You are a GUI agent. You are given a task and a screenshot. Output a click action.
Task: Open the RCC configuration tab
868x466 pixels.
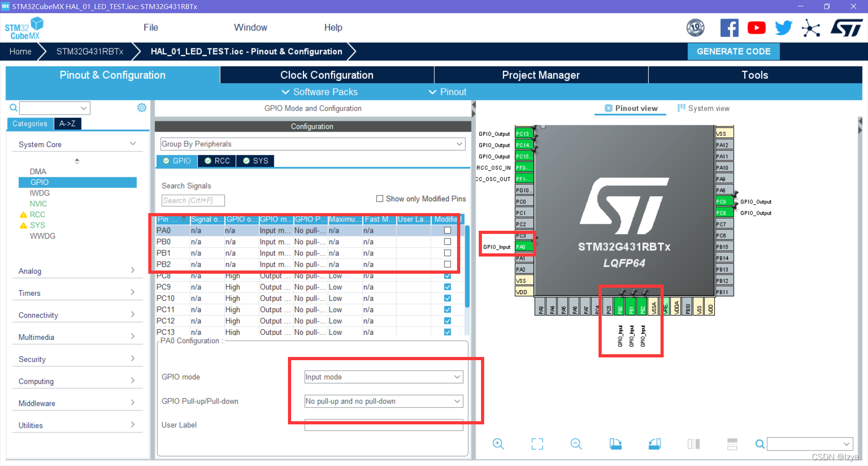pyautogui.click(x=217, y=161)
